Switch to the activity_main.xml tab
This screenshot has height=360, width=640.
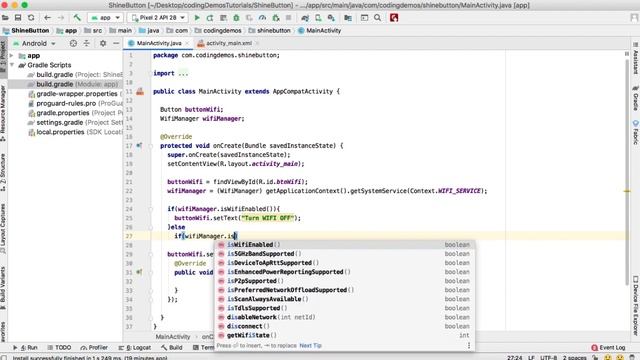pyautogui.click(x=229, y=43)
